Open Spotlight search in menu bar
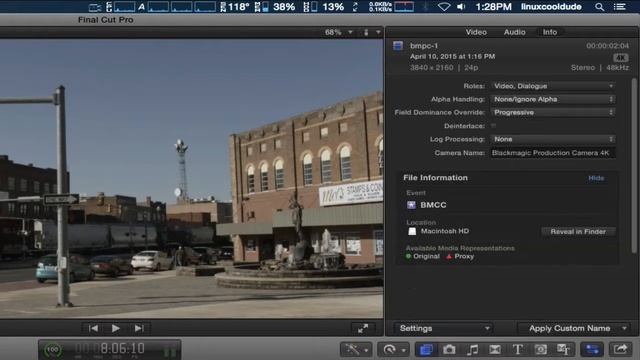 click(x=599, y=7)
